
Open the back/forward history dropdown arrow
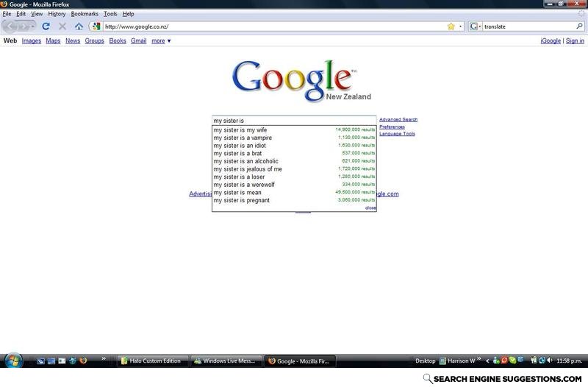coord(32,26)
